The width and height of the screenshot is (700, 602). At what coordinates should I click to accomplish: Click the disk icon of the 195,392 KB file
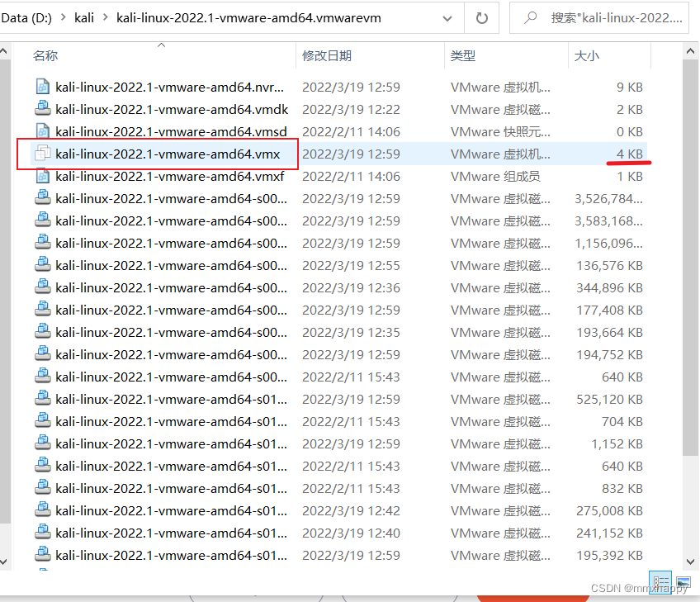(x=42, y=555)
